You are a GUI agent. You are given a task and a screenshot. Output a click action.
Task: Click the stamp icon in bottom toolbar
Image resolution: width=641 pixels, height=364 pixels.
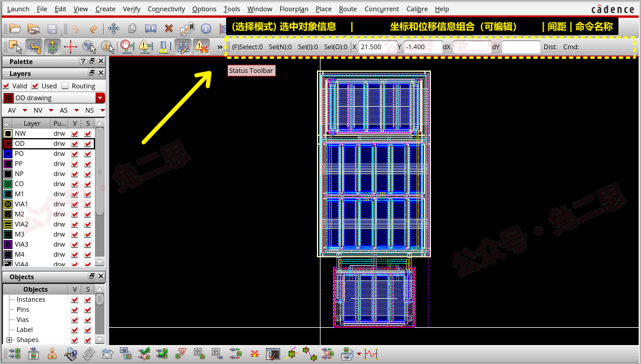(52, 354)
